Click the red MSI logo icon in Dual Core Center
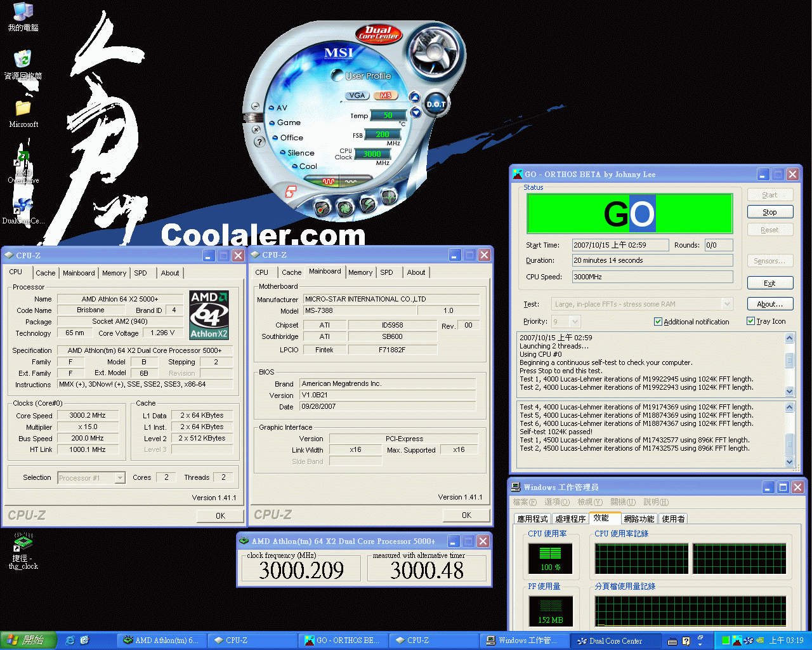 point(290,191)
